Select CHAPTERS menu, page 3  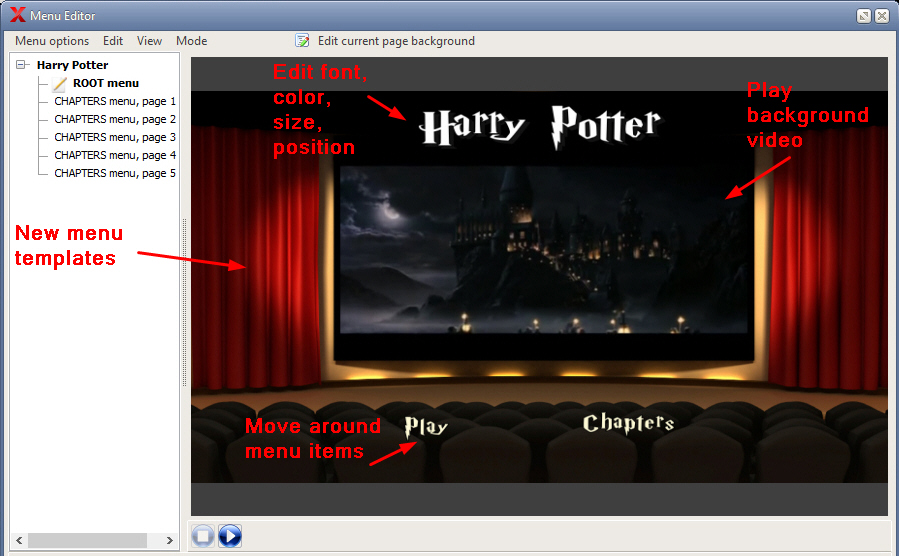[x=115, y=138]
